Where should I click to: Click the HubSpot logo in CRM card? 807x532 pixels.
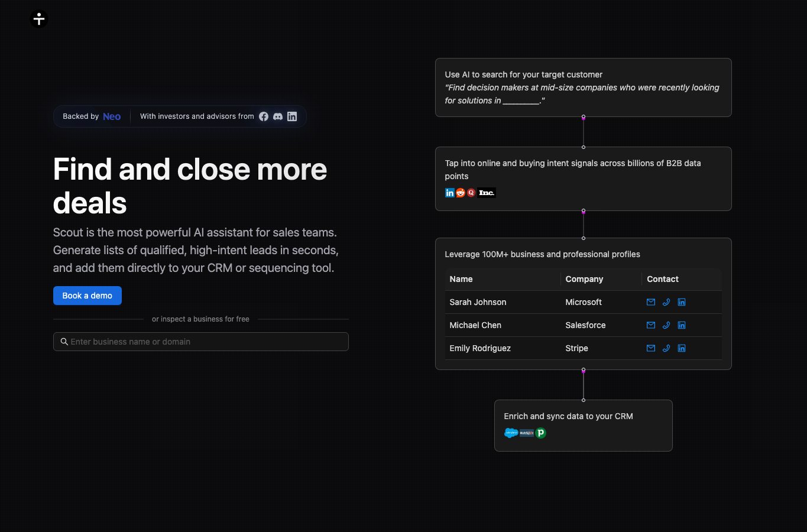pyautogui.click(x=527, y=433)
